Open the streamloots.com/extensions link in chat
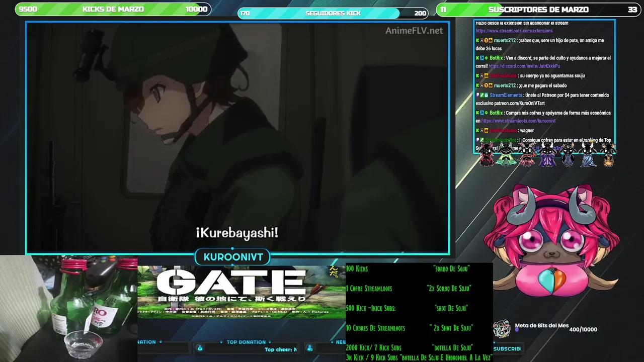644x362 pixels. coord(514,31)
